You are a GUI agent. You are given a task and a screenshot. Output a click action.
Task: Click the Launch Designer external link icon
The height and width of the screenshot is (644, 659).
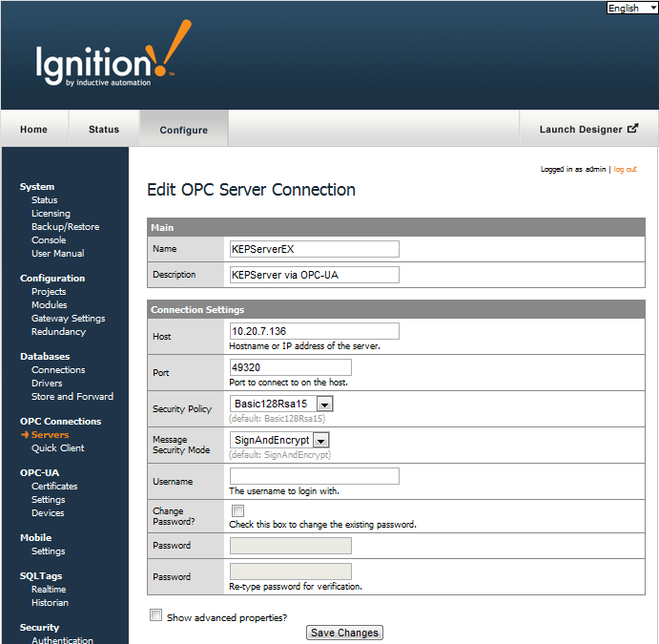pos(632,129)
